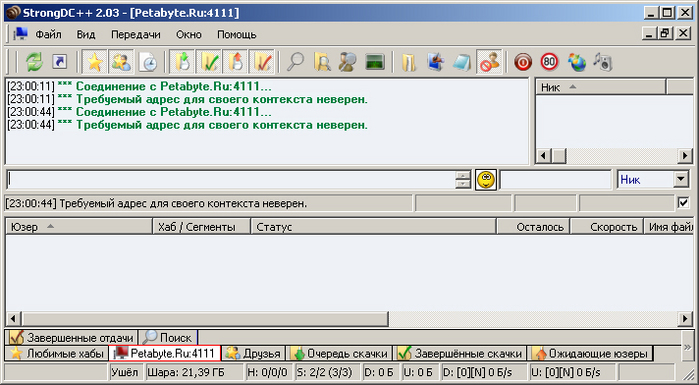Open ADL Search folder-magnifier icon
The image size is (699, 385).
pos(322,62)
